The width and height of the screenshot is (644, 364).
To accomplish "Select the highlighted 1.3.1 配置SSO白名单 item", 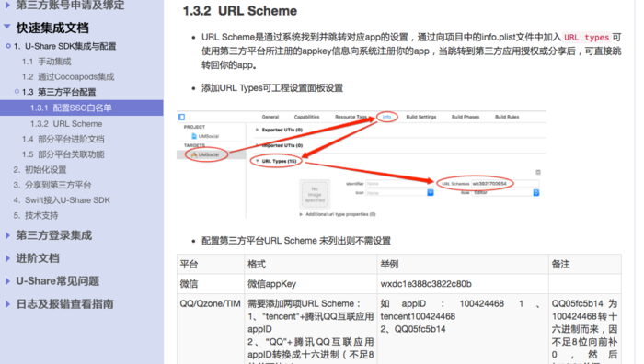I will tap(81, 108).
